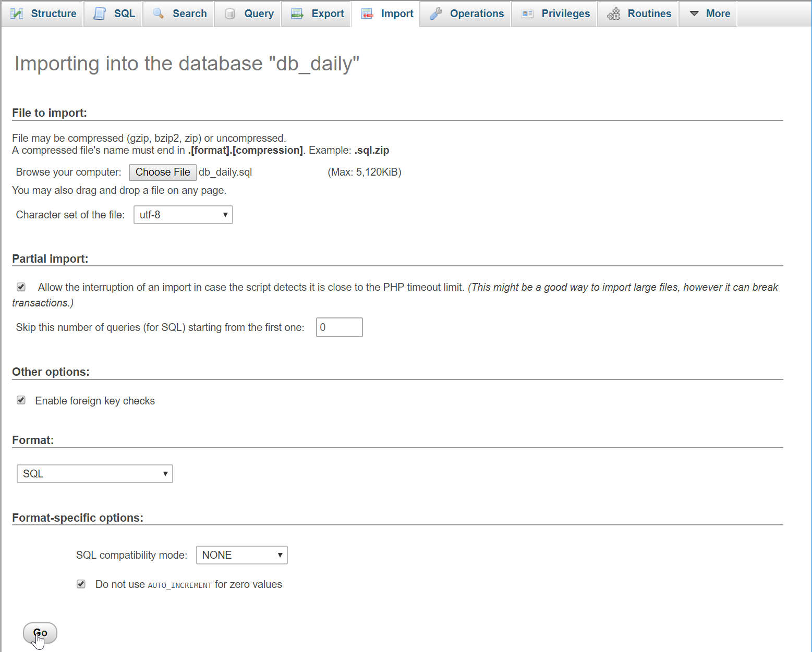The width and height of the screenshot is (812, 652).
Task: Click the Structure tab icon
Action: click(17, 14)
